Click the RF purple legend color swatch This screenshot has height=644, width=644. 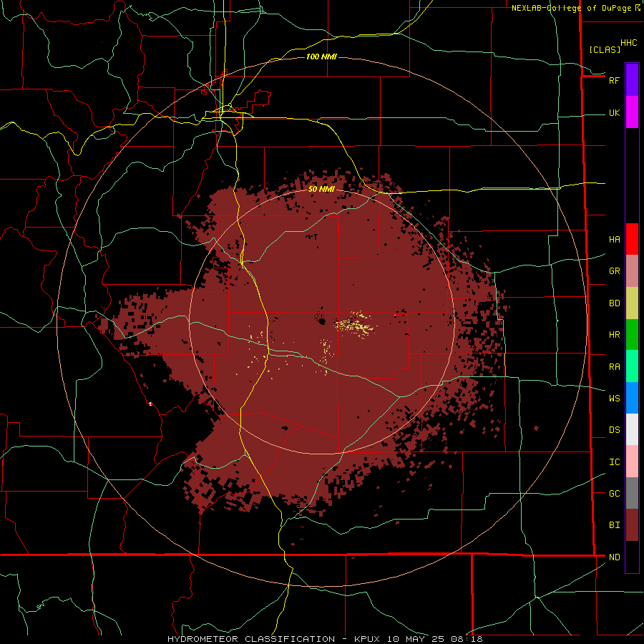(632, 80)
